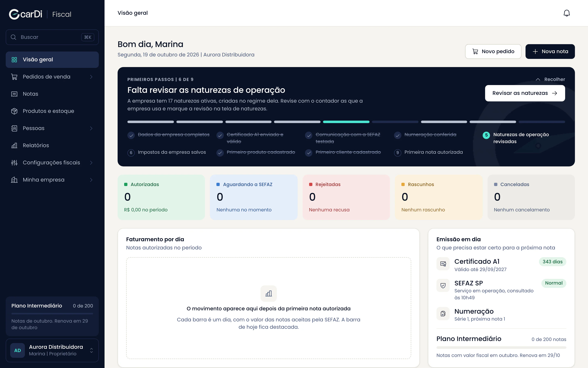Click the Notas sidebar icon
Screen dimensions: 588x368
[14, 94]
